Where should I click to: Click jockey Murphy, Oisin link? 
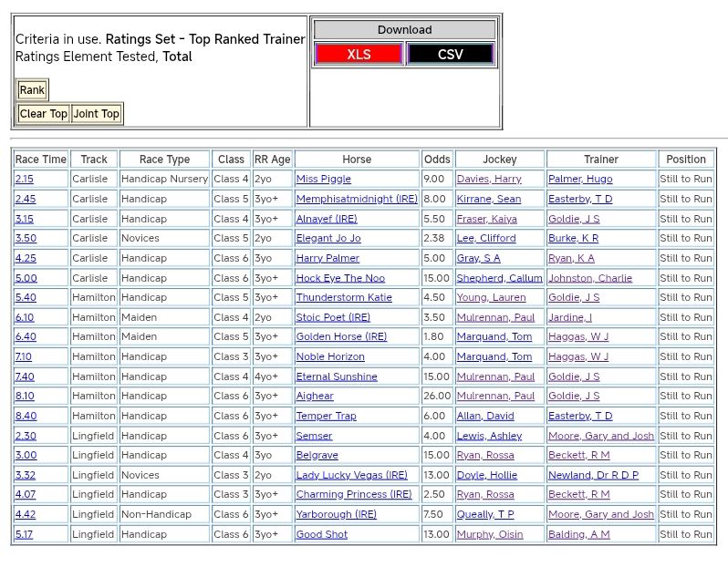(x=489, y=534)
